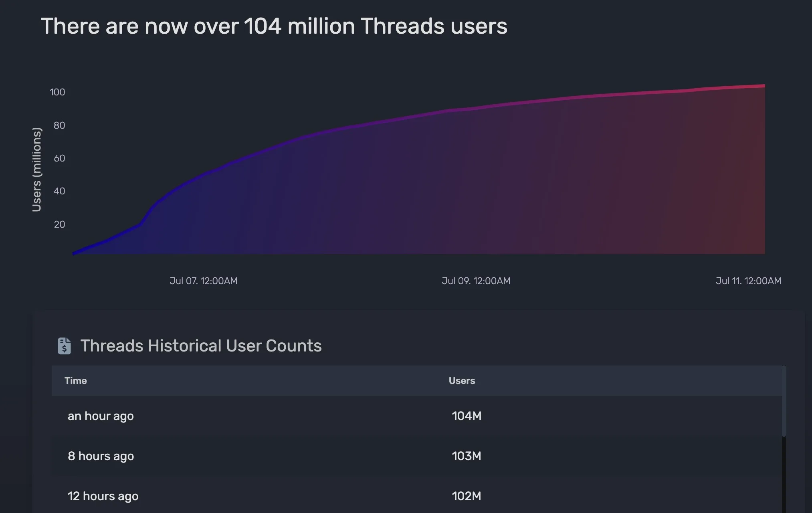This screenshot has height=513, width=812.
Task: Click the page headline about 104 million users
Action: click(x=274, y=26)
